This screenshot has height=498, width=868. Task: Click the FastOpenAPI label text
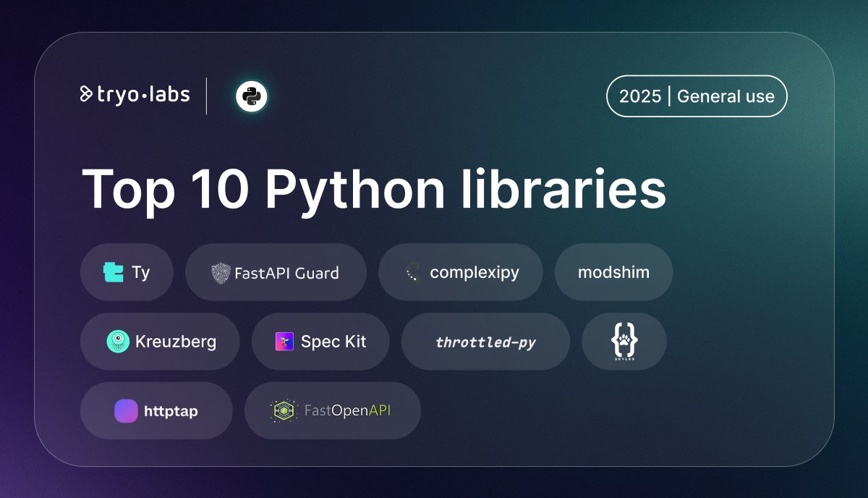[x=347, y=411]
